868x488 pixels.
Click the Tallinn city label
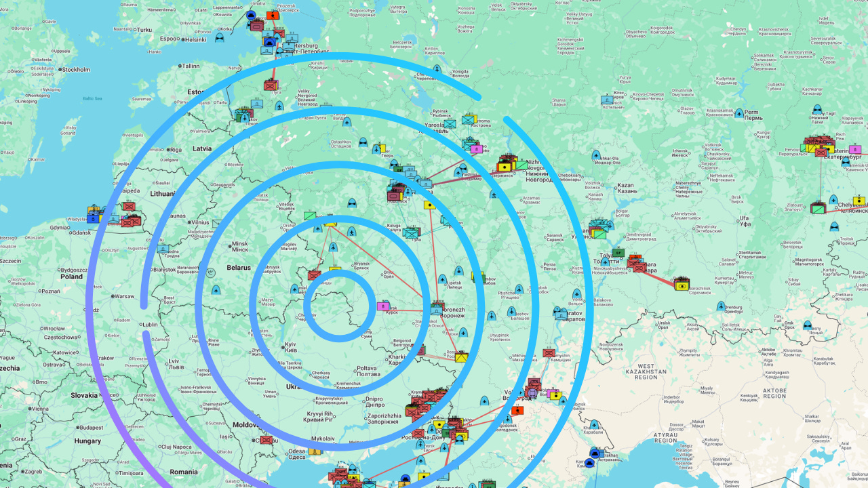point(191,66)
